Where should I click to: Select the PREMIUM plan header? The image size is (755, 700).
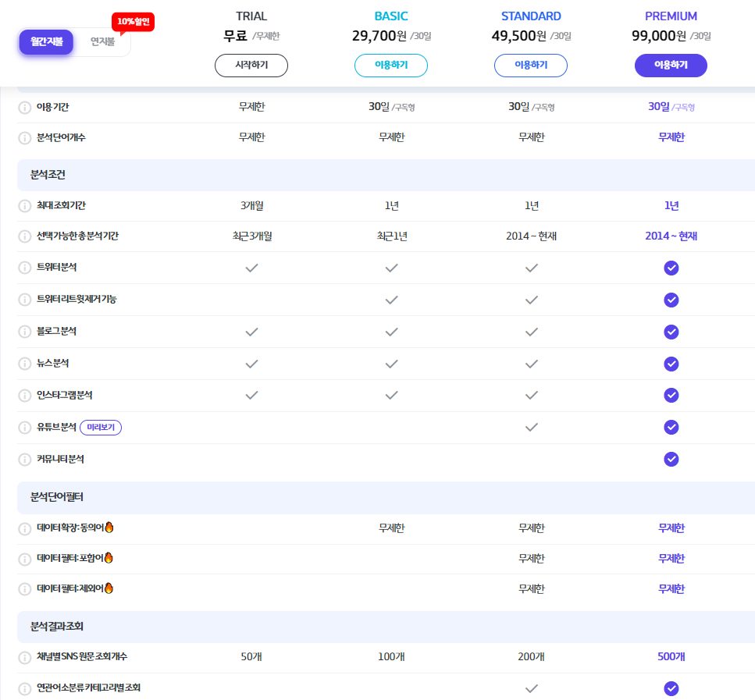pos(671,16)
